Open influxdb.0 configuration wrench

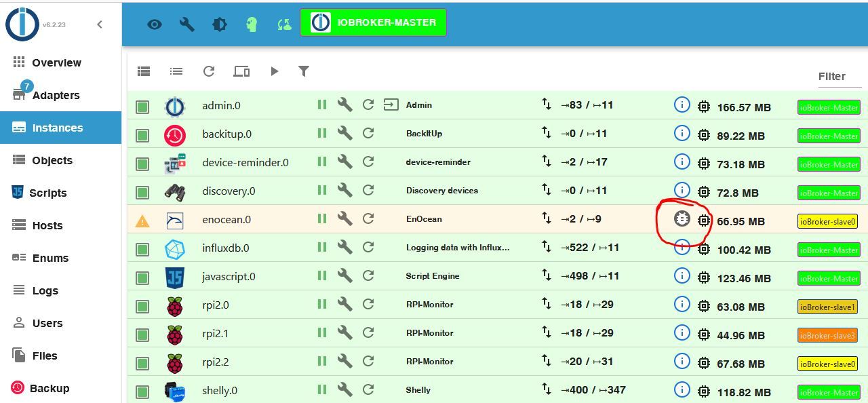coord(345,247)
